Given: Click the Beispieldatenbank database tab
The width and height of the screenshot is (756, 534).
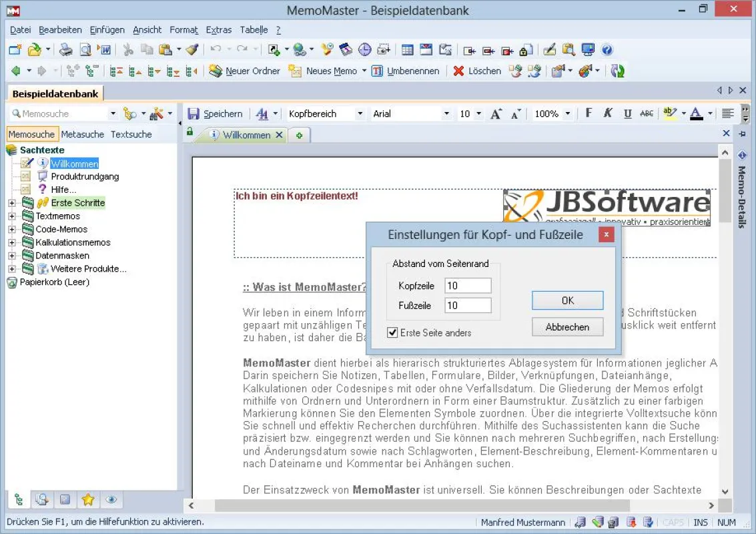Looking at the screenshot, I should tap(55, 94).
